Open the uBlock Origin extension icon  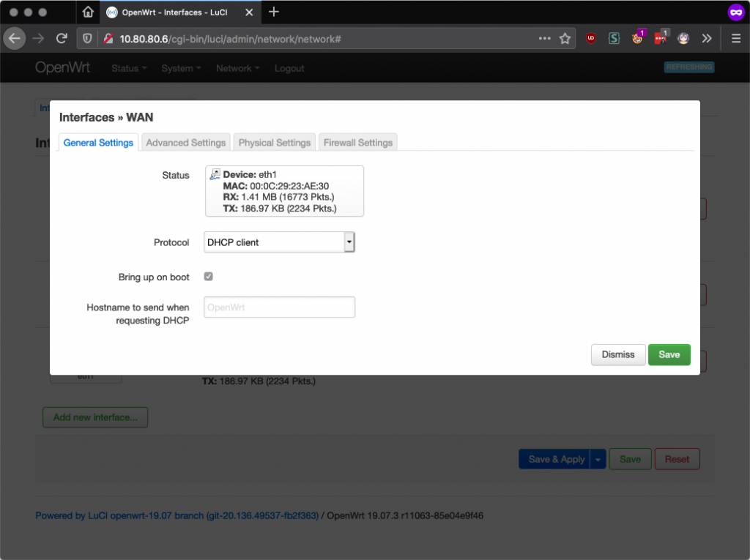(591, 38)
